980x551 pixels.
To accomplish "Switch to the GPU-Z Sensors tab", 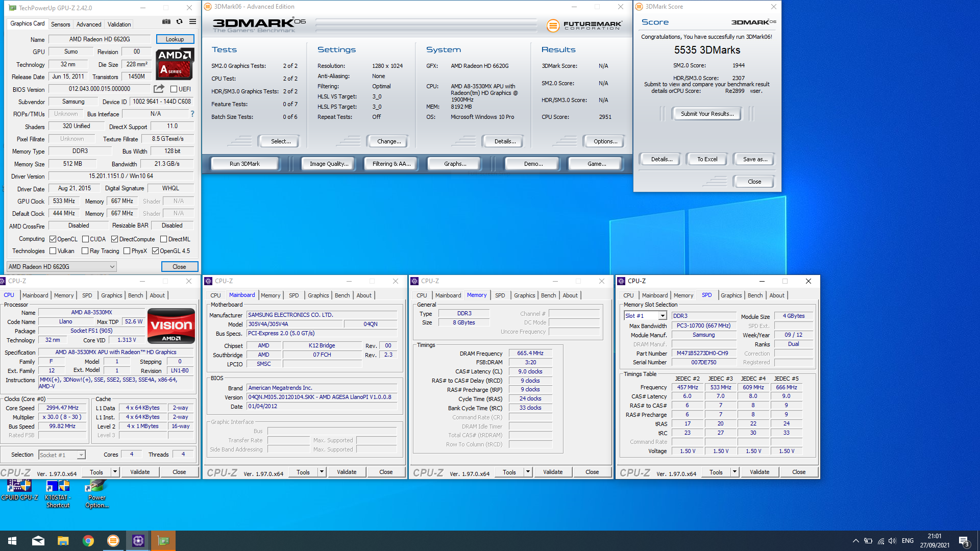I will click(60, 24).
